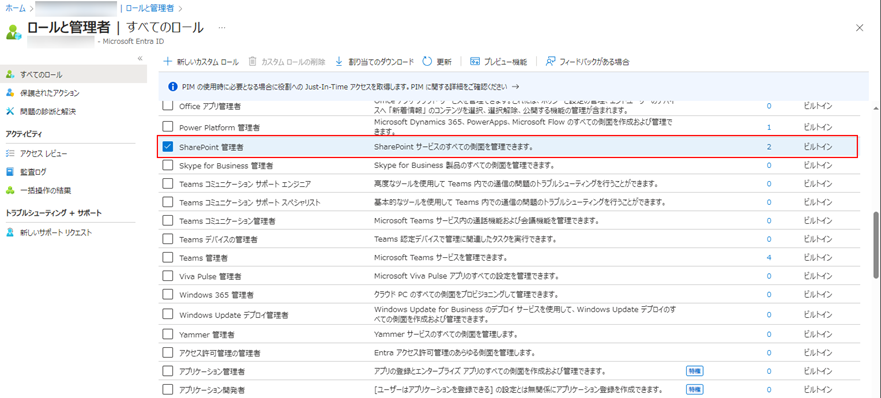Screen dimensions: 881x398
Task: Click the new custom role plus icon
Action: pyautogui.click(x=167, y=61)
